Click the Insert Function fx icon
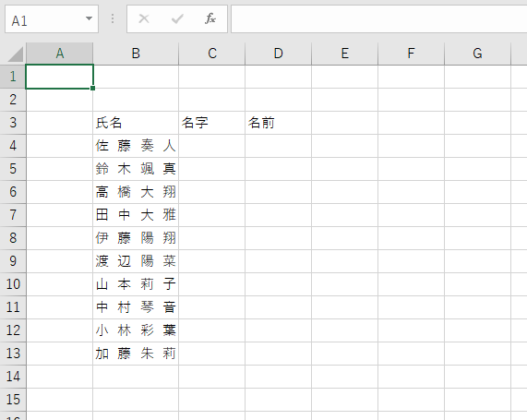 [x=210, y=18]
